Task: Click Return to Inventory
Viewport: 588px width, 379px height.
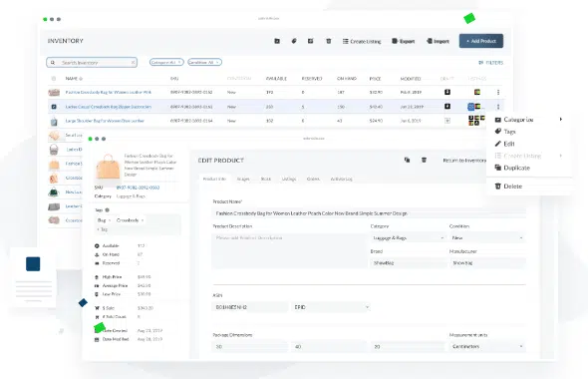Action: click(x=464, y=161)
